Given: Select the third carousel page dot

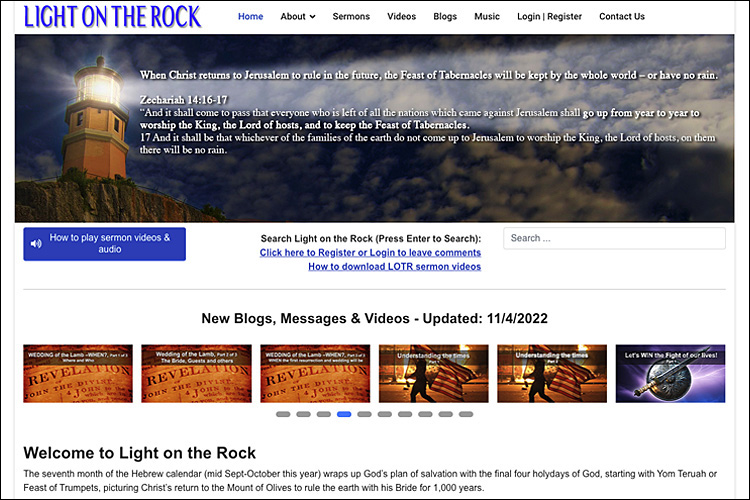Looking at the screenshot, I should 324,414.
